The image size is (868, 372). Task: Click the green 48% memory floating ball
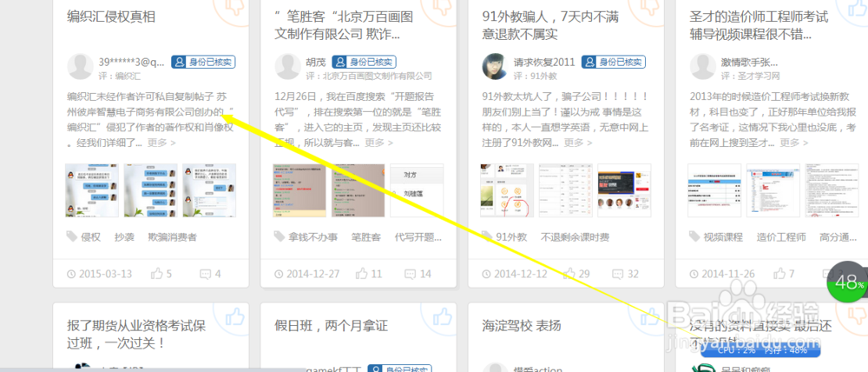847,282
